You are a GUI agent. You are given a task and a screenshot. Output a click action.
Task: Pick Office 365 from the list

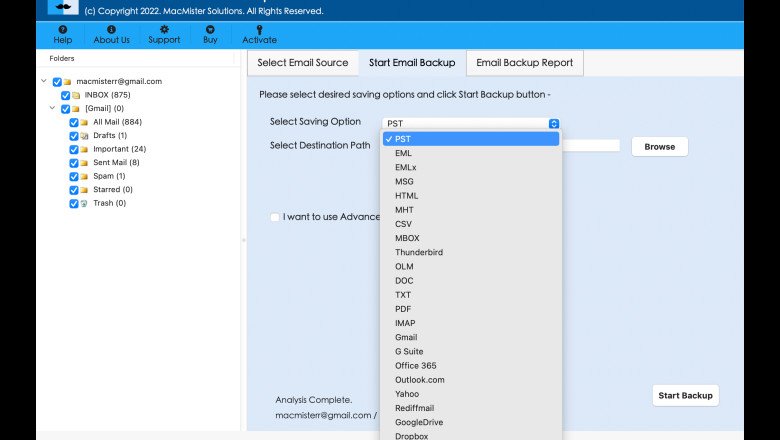click(x=471, y=366)
